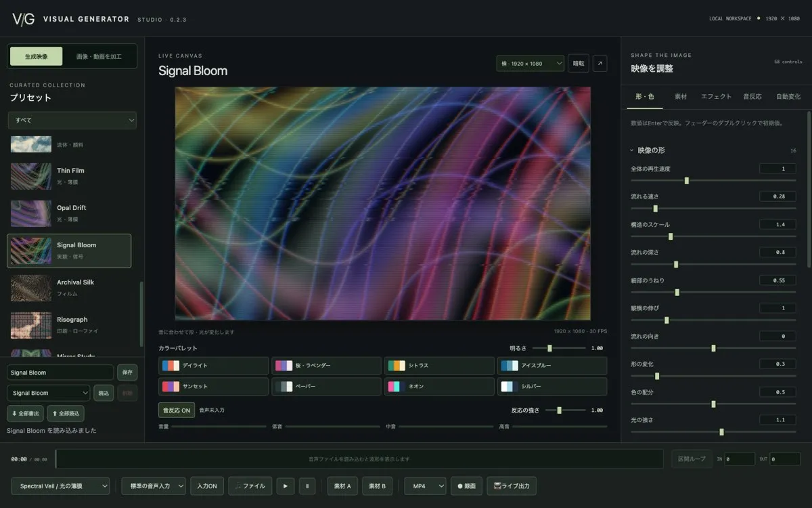Viewport: 812px width, 508px height.
Task: Select the Thin Film preset thumbnail
Action: (31, 175)
